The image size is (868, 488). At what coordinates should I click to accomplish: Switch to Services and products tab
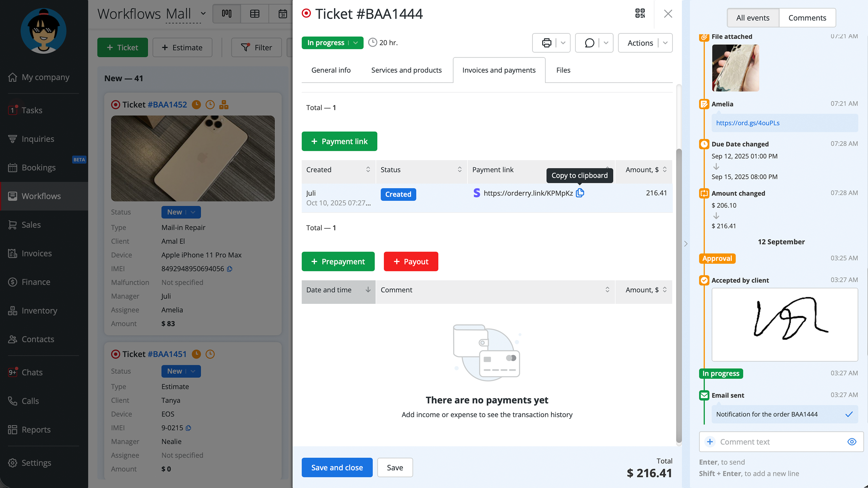(x=406, y=70)
